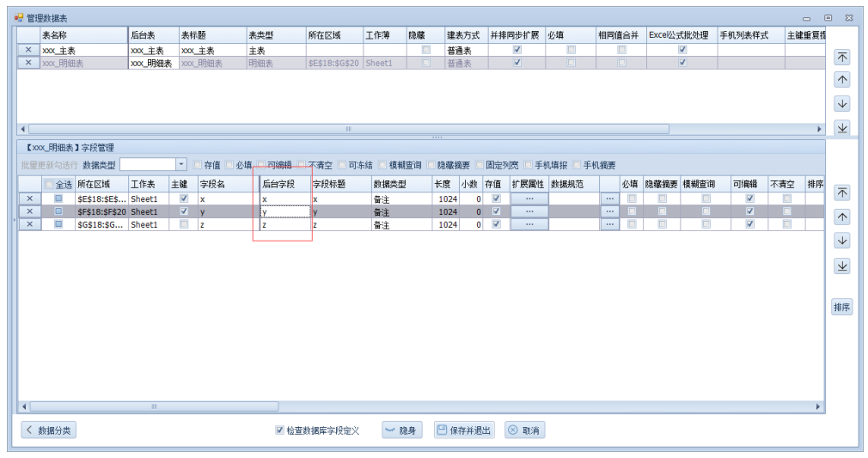This screenshot has height=458, width=868.
Task: Check the 全选 select-all checkbox
Action: (x=49, y=185)
